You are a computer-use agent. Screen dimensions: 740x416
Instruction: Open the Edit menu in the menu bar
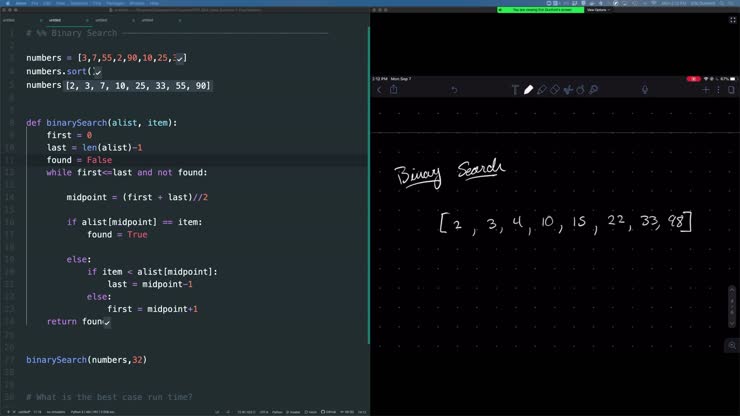pos(47,3)
